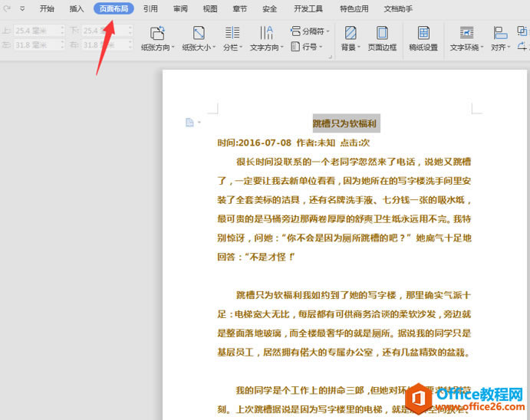Click the line starting 跳槽只为软福利我如约到了
The image size is (530, 420).
pyautogui.click(x=354, y=295)
